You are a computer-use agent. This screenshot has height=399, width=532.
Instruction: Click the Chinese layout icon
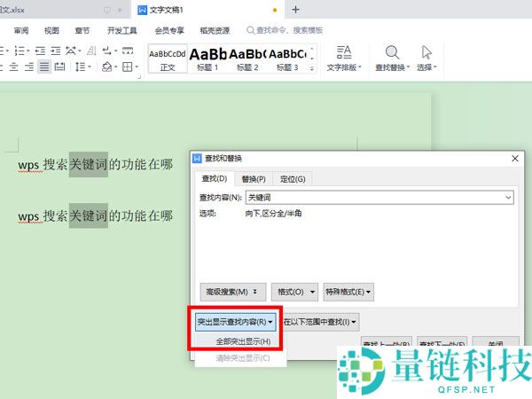[x=71, y=51]
